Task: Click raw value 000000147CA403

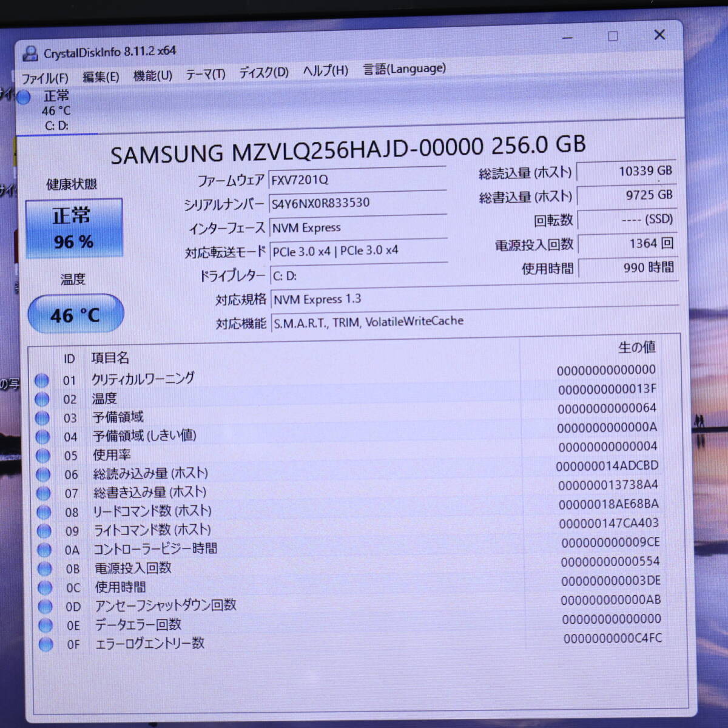Action: 608,523
